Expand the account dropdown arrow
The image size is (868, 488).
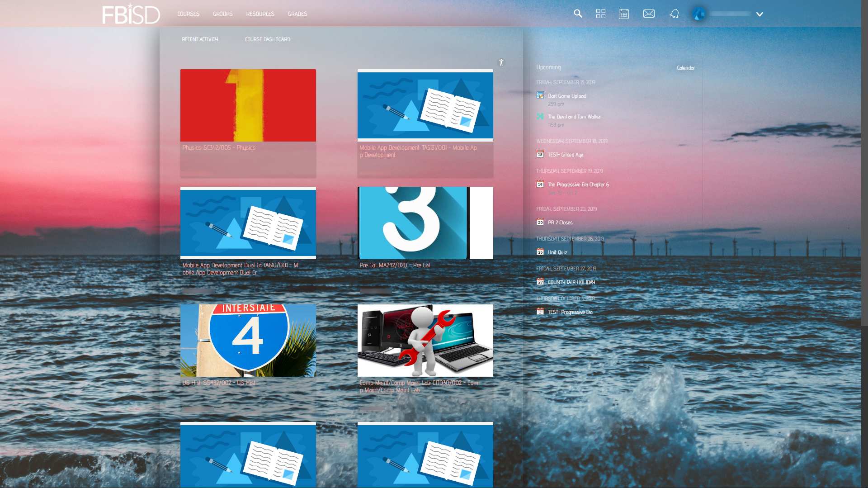coord(759,14)
